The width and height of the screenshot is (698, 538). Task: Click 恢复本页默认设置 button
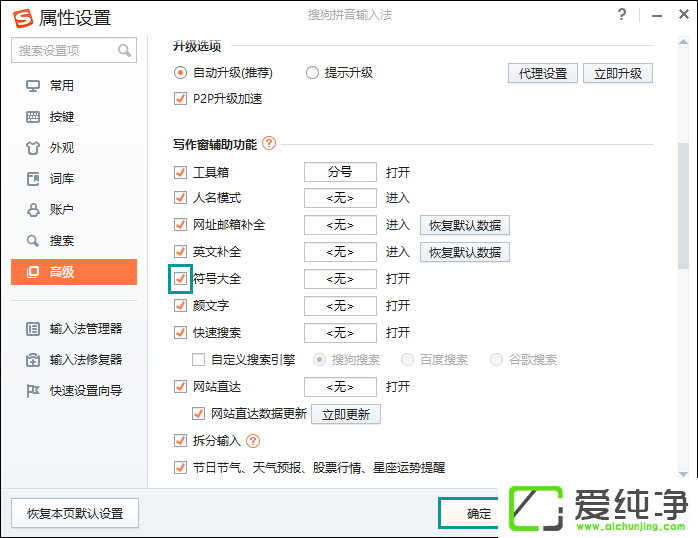[75, 513]
